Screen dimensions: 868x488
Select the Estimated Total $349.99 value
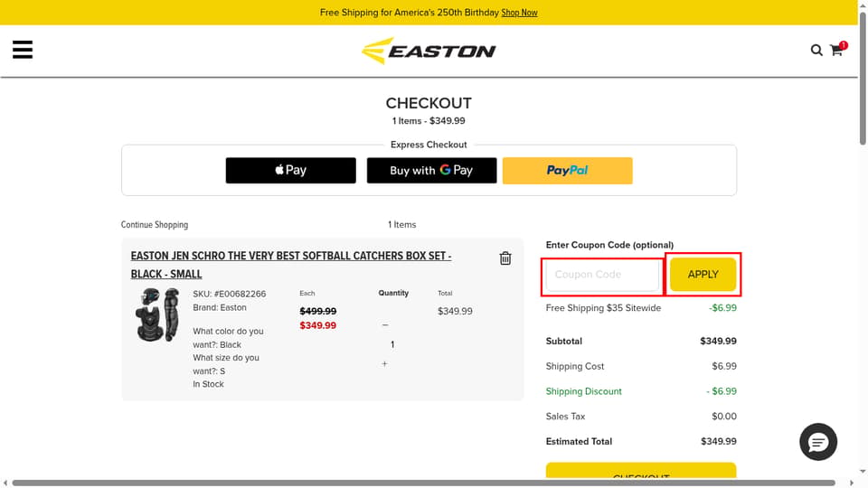(719, 442)
